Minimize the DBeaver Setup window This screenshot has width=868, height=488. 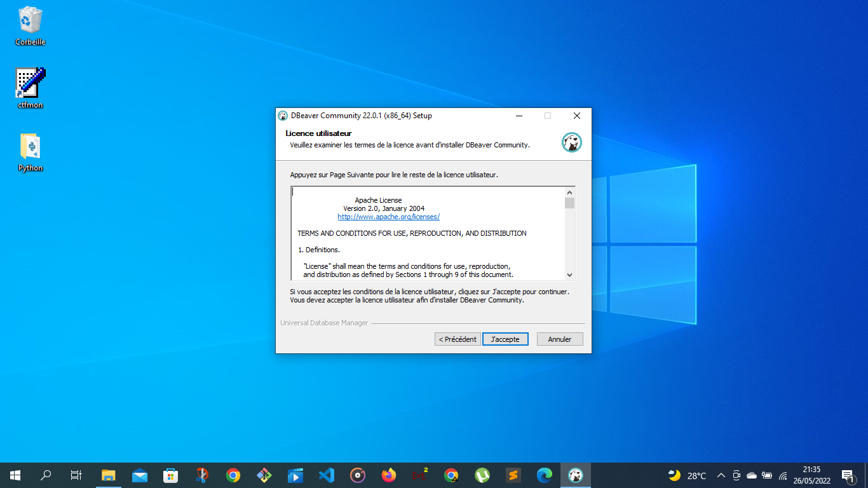tap(519, 116)
